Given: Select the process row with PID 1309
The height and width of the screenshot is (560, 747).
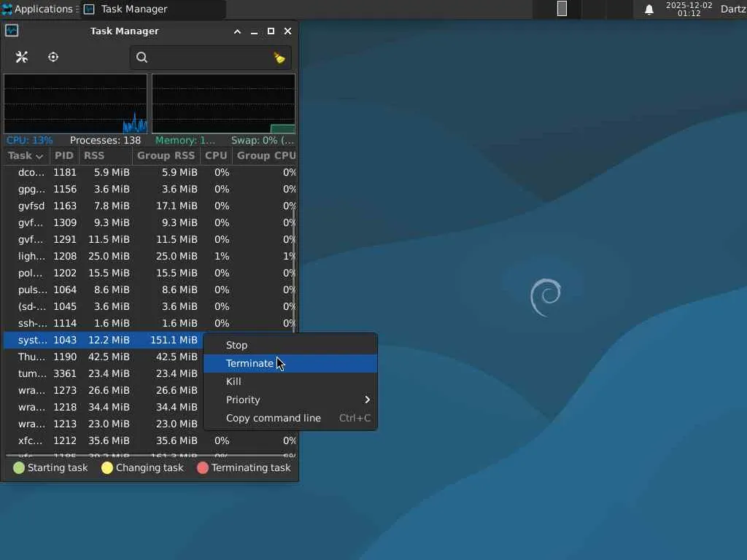Looking at the screenshot, I should pyautogui.click(x=150, y=222).
